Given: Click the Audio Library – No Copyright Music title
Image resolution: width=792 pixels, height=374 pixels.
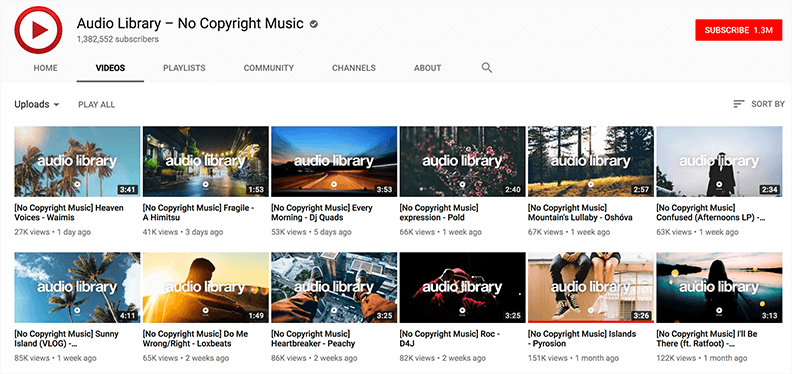Looking at the screenshot, I should (x=190, y=23).
